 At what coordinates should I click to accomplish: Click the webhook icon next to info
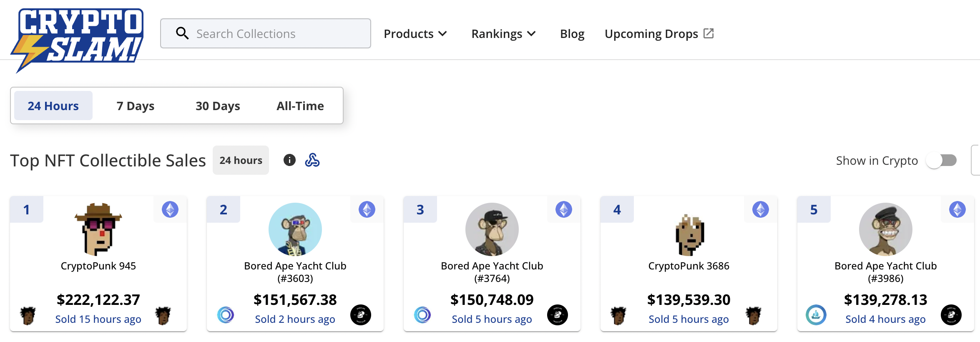pos(312,160)
